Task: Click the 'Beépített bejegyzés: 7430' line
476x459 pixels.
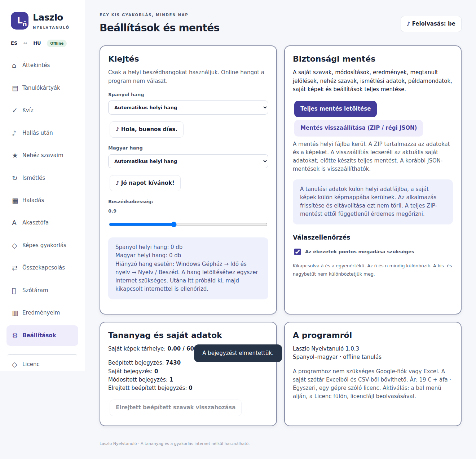Action: (x=144, y=363)
